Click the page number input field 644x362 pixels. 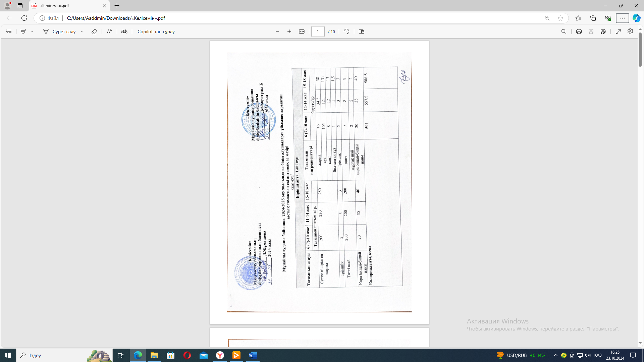pos(318,32)
